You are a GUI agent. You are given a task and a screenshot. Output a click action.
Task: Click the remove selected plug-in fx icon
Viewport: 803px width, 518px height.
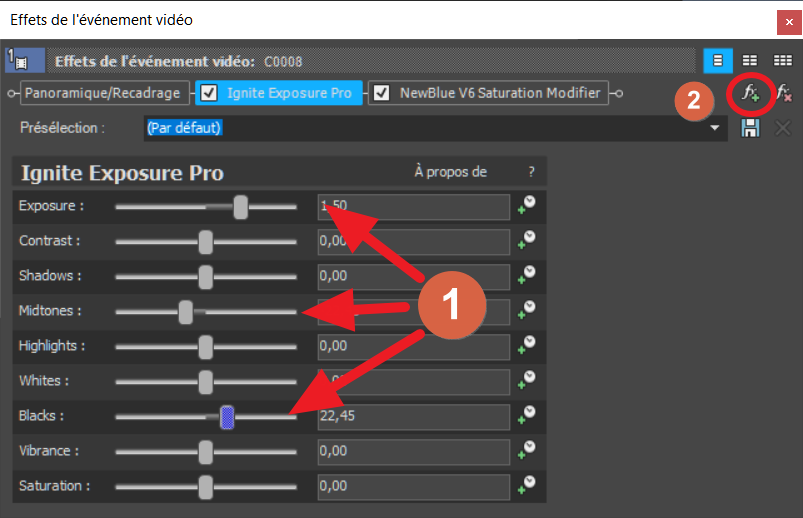click(784, 93)
